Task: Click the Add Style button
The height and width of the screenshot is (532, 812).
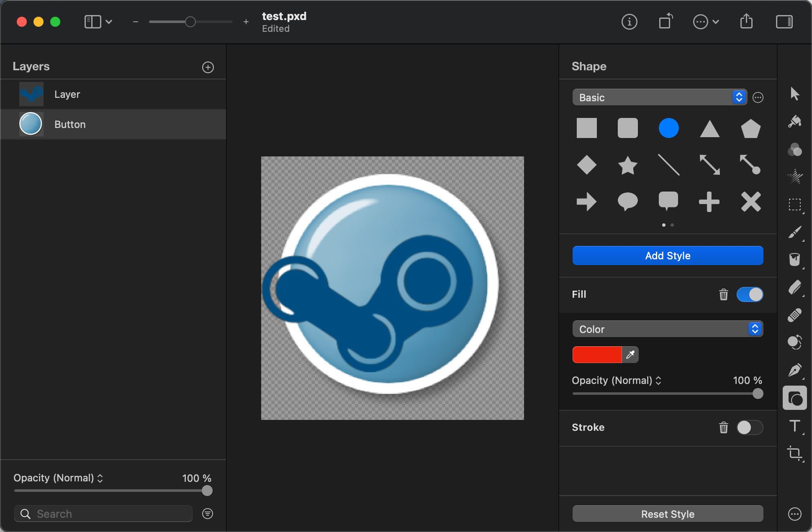Action: 668,256
